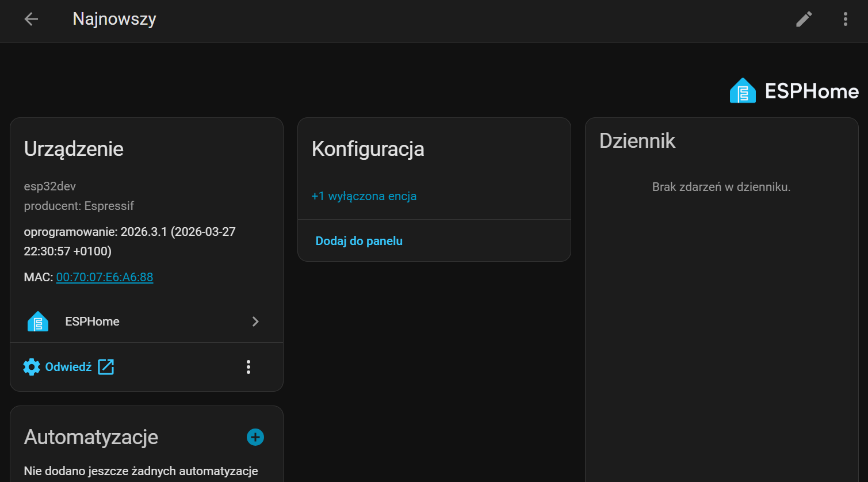Go back using the top-left arrow
The image size is (868, 482).
click(x=31, y=19)
